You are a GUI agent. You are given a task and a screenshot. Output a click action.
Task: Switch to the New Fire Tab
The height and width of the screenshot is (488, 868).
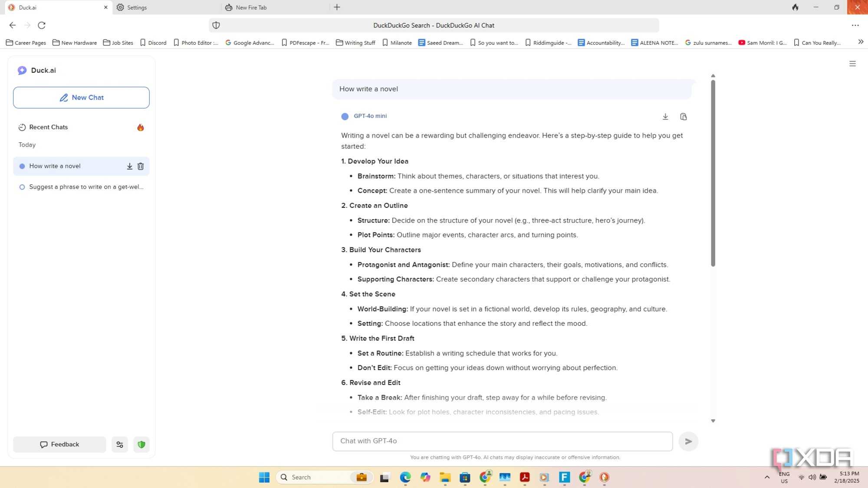(276, 7)
